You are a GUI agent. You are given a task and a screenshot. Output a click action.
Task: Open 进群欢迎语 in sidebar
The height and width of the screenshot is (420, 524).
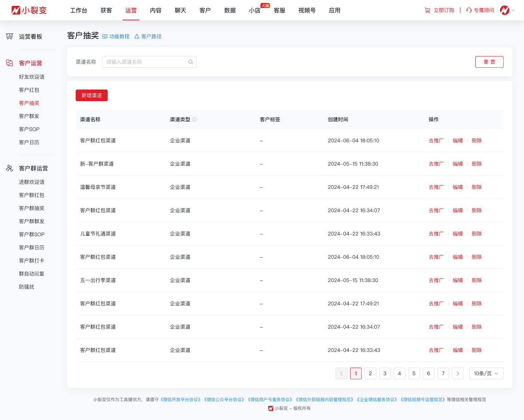coord(32,182)
